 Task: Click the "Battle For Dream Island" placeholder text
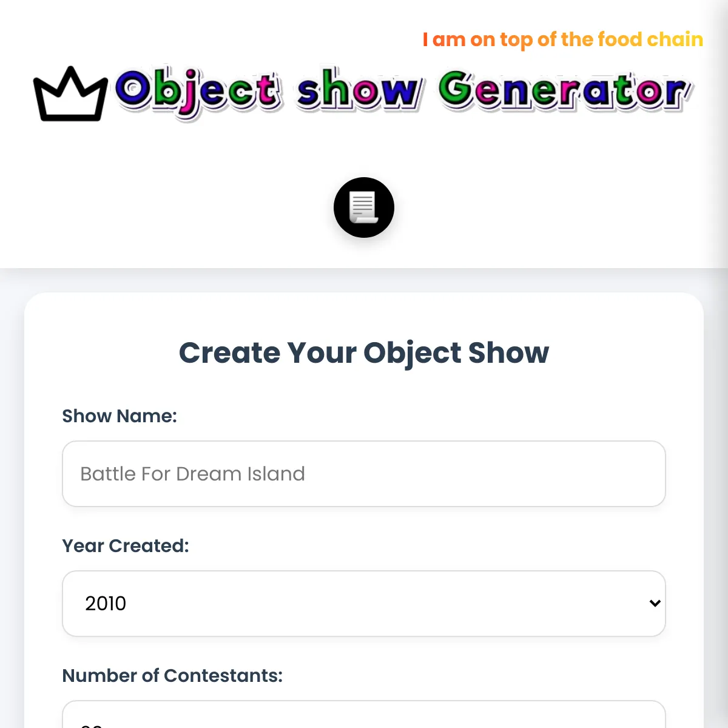192,474
